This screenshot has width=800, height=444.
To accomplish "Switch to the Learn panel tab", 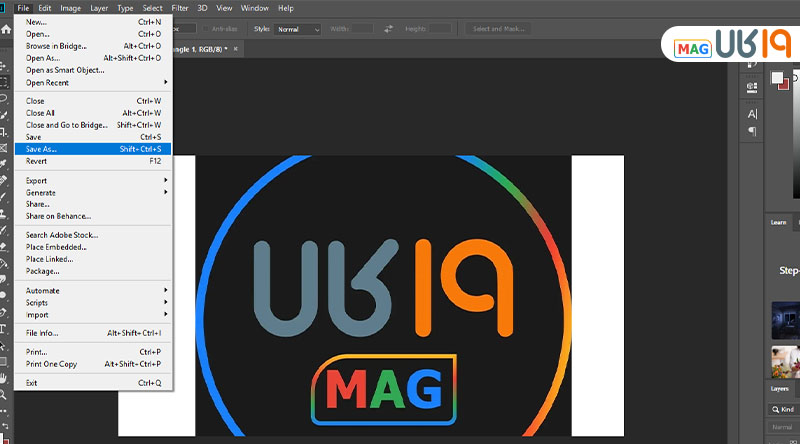I will [x=779, y=222].
